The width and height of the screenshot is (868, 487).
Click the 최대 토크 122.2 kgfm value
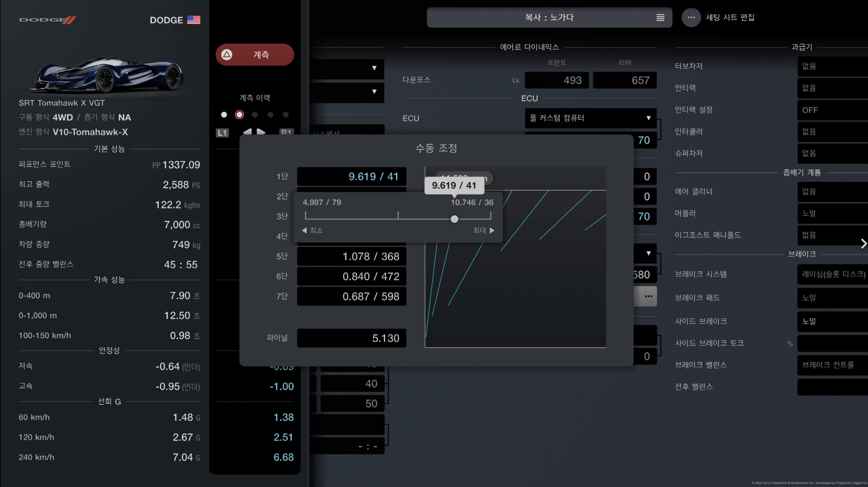pyautogui.click(x=177, y=205)
